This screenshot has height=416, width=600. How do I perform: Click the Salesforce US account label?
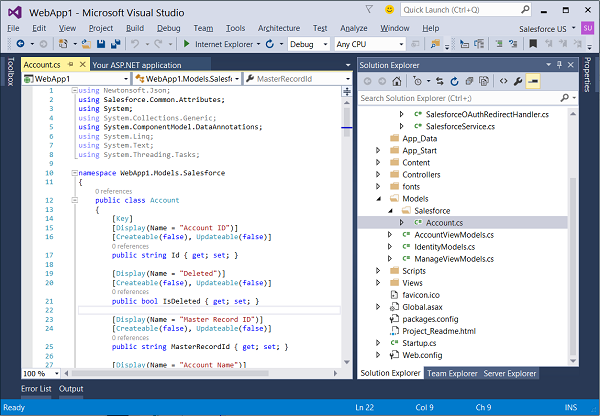click(x=543, y=29)
